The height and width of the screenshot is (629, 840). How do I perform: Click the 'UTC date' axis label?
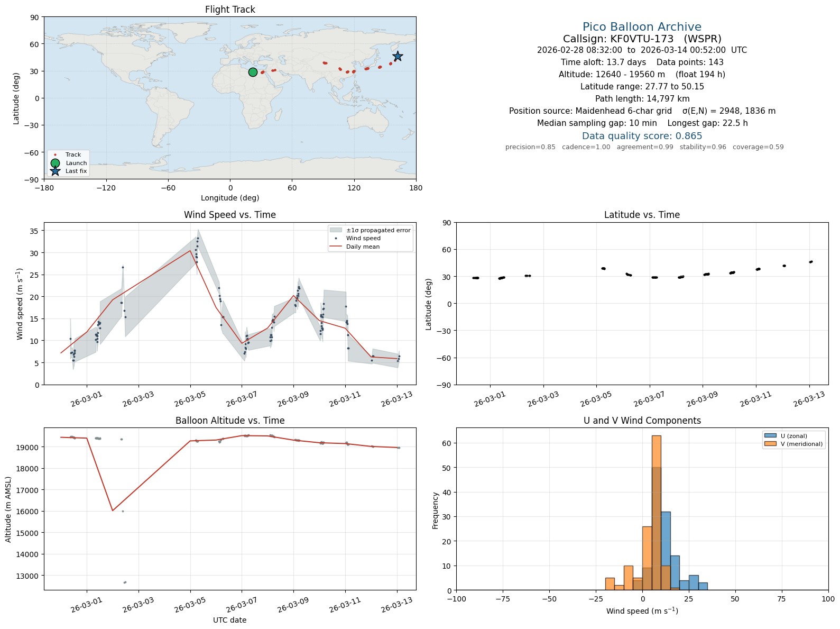coord(230,620)
